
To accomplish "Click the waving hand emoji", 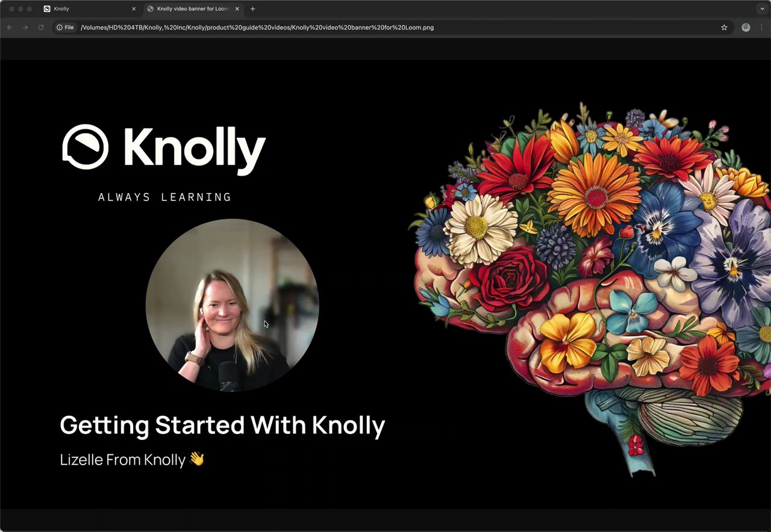I will (197, 459).
